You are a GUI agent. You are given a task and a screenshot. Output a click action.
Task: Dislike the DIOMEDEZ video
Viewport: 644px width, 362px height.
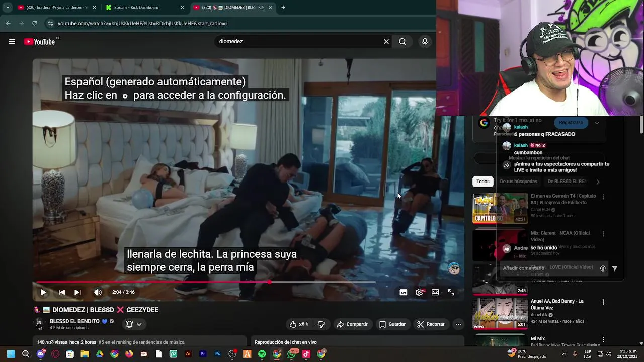tap(321, 324)
